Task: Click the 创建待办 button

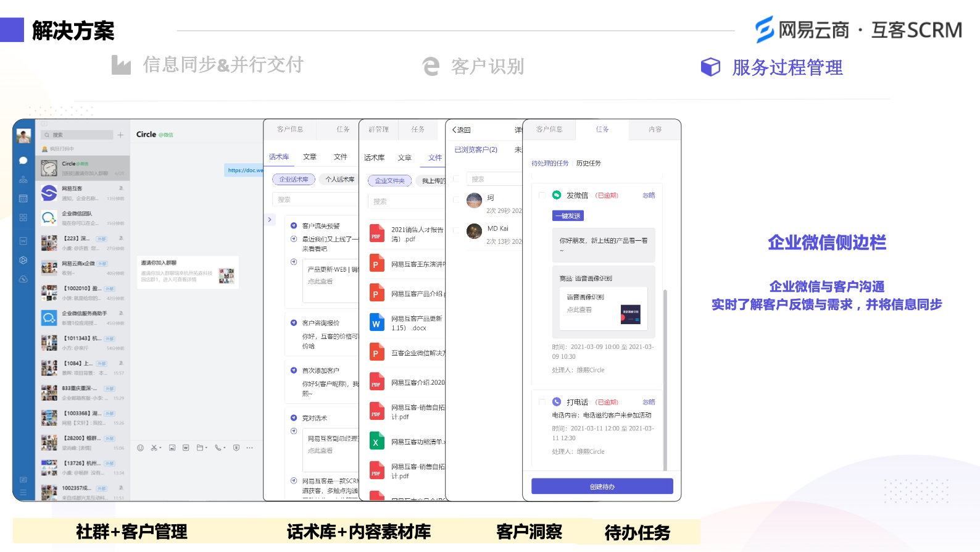Action: 602,487
